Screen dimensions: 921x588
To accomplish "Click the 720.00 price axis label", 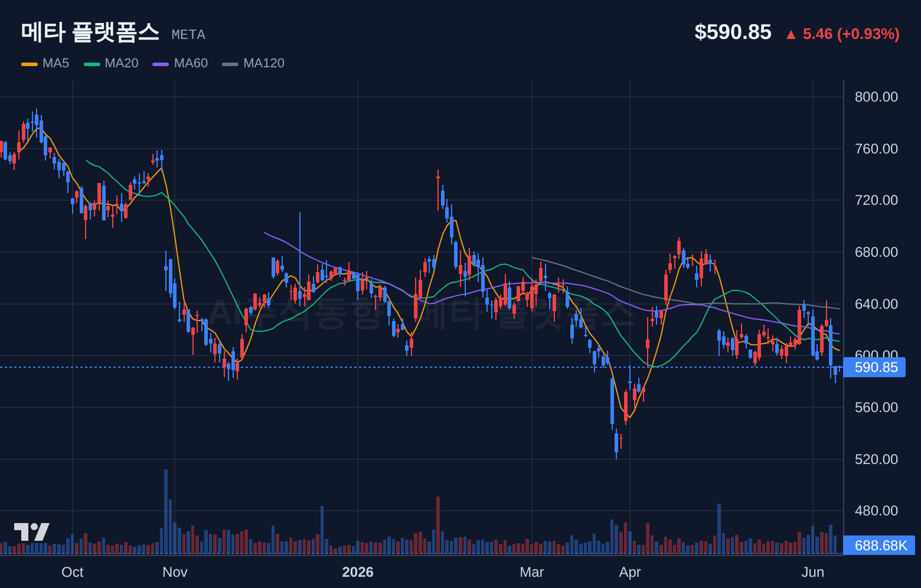I will click(876, 200).
